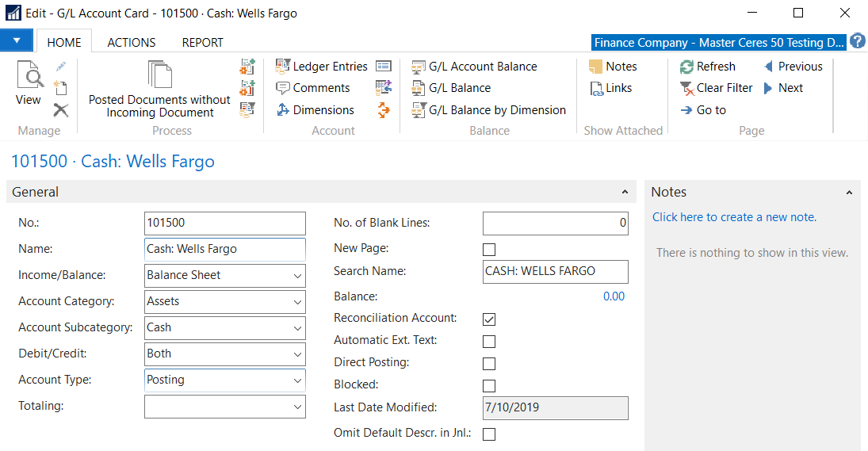This screenshot has height=451, width=868.
Task: Switch to the REPORT ribbon tab
Action: (x=202, y=43)
